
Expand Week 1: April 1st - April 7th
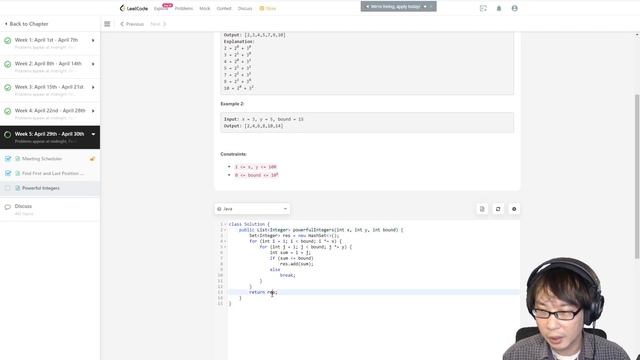click(93, 40)
